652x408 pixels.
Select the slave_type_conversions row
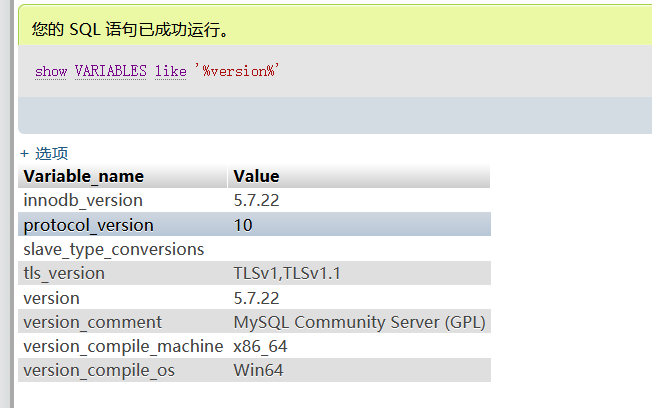pyautogui.click(x=254, y=249)
